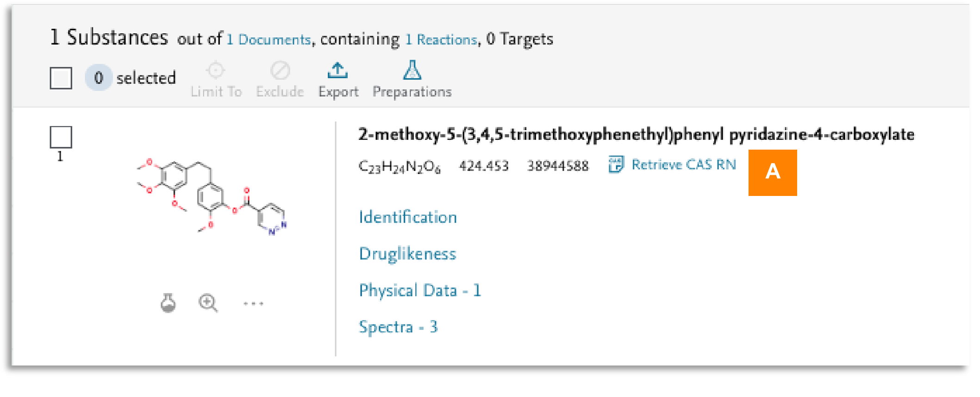This screenshot has height=397, width=980.
Task: Expand the Druglikeness section
Action: [407, 254]
